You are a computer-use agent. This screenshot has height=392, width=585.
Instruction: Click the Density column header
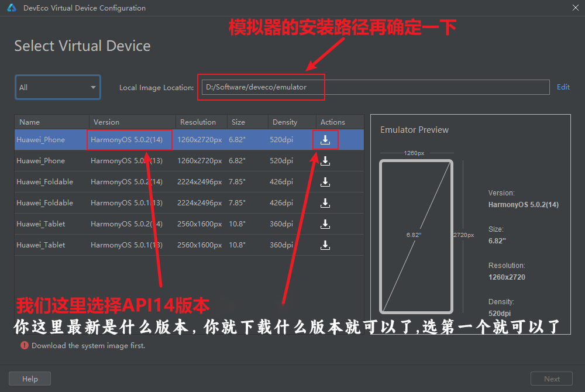tap(292, 122)
